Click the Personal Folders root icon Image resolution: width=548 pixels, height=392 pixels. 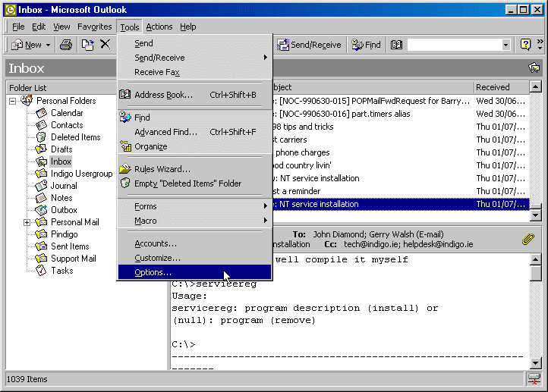[x=27, y=101]
